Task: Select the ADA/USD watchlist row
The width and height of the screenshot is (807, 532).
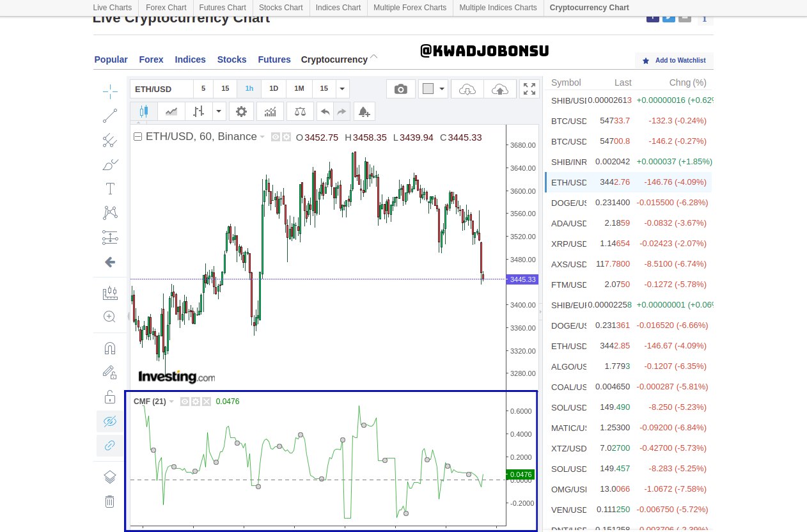Action: [x=629, y=223]
